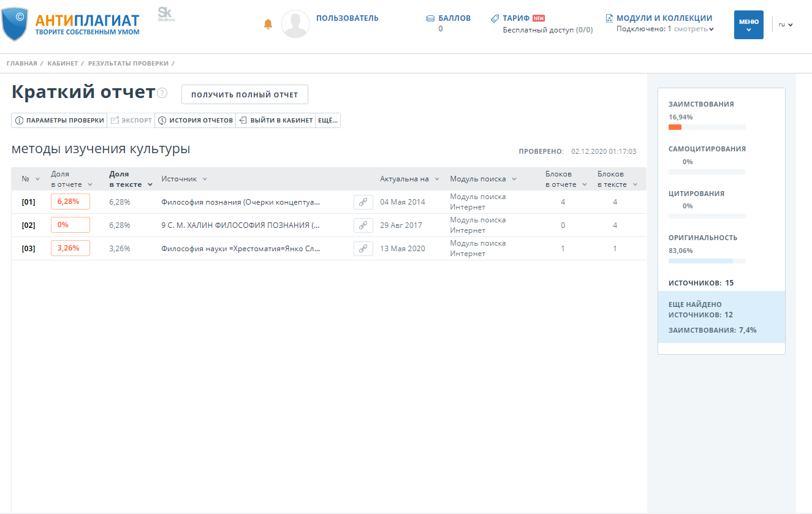Click the notification bell icon
Viewport: 812px width, 514px height.
click(268, 24)
